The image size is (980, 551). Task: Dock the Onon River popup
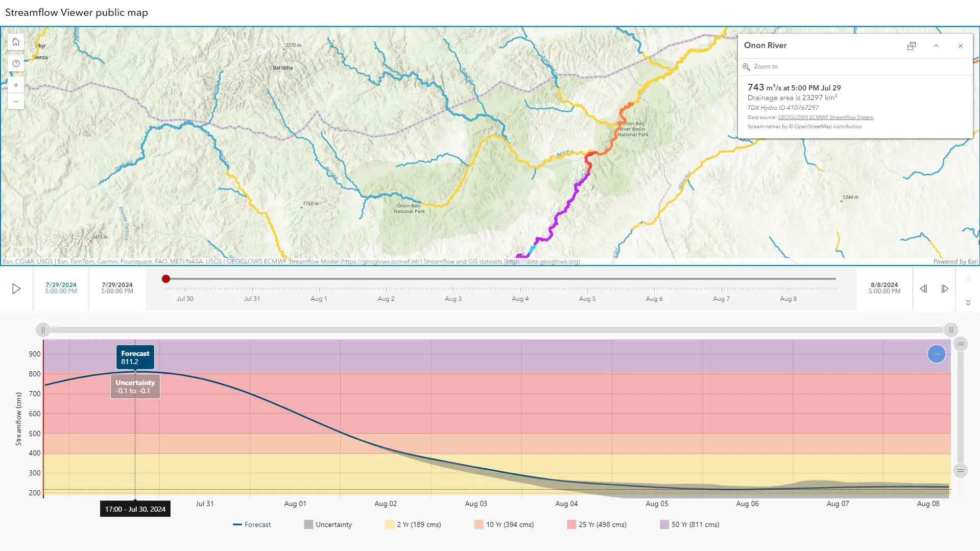tap(911, 46)
